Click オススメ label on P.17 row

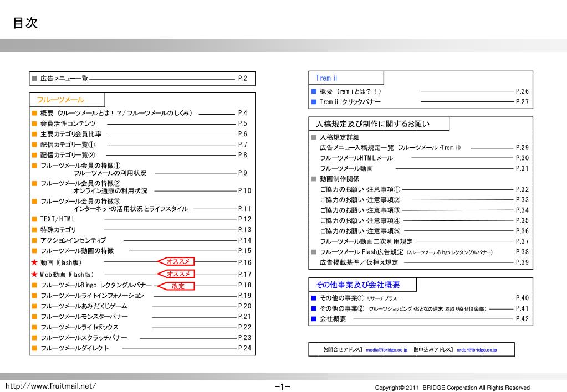[x=176, y=274]
